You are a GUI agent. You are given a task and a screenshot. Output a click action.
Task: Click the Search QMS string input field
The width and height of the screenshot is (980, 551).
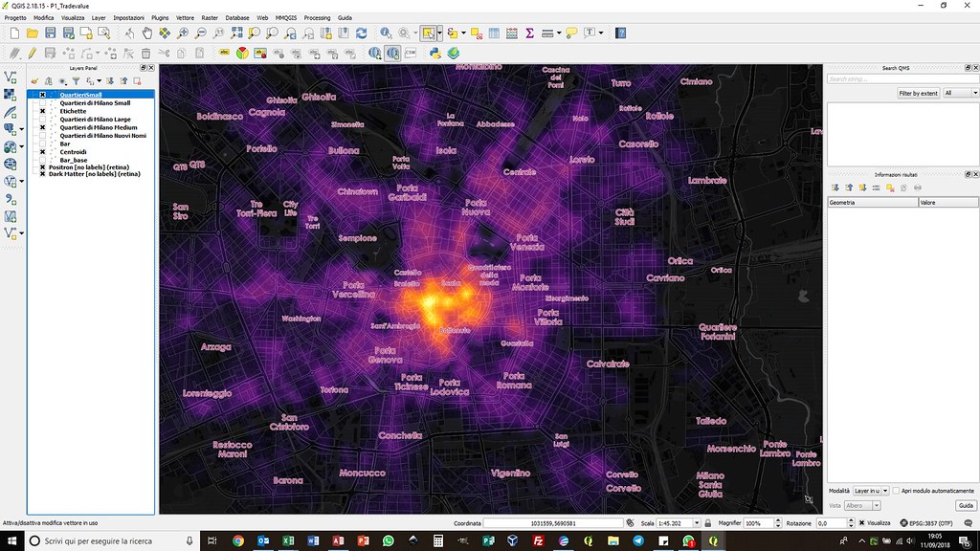(x=902, y=79)
